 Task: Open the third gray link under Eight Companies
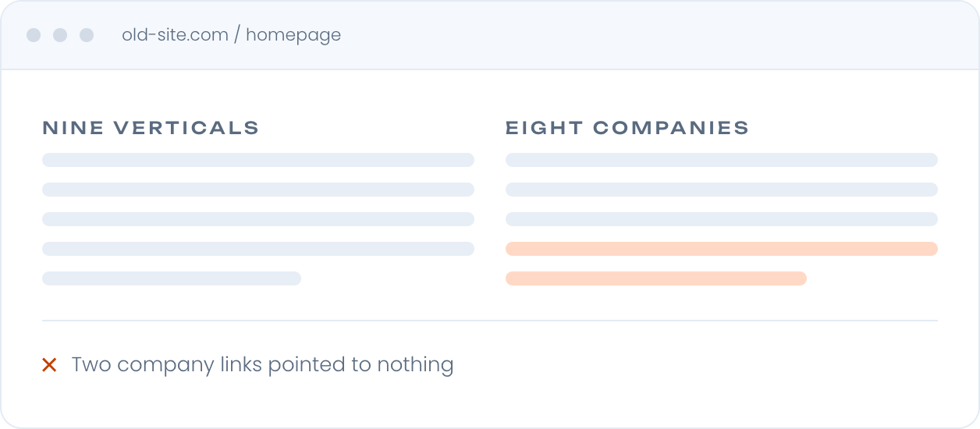[x=722, y=219]
